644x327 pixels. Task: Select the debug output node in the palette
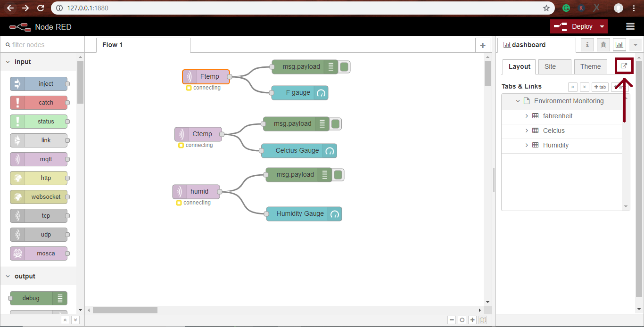point(39,298)
